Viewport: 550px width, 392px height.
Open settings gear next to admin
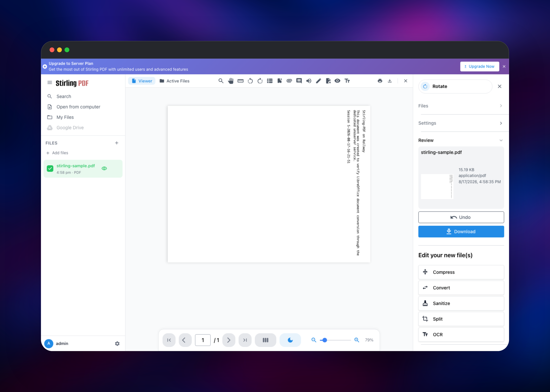click(117, 343)
